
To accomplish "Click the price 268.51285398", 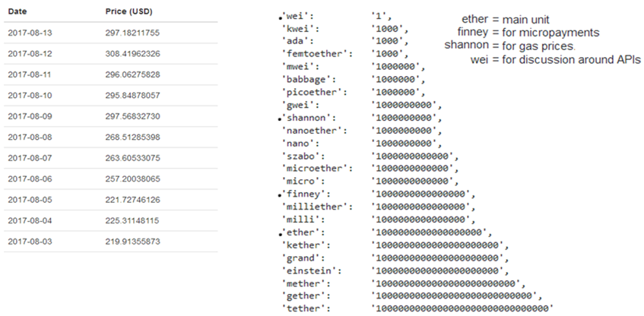I will [x=138, y=137].
